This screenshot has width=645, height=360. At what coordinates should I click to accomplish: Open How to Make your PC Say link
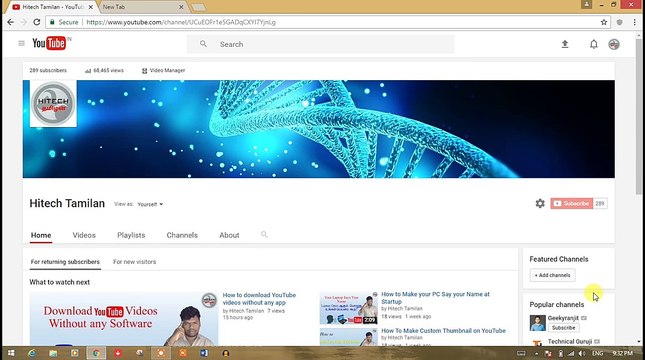(x=435, y=298)
